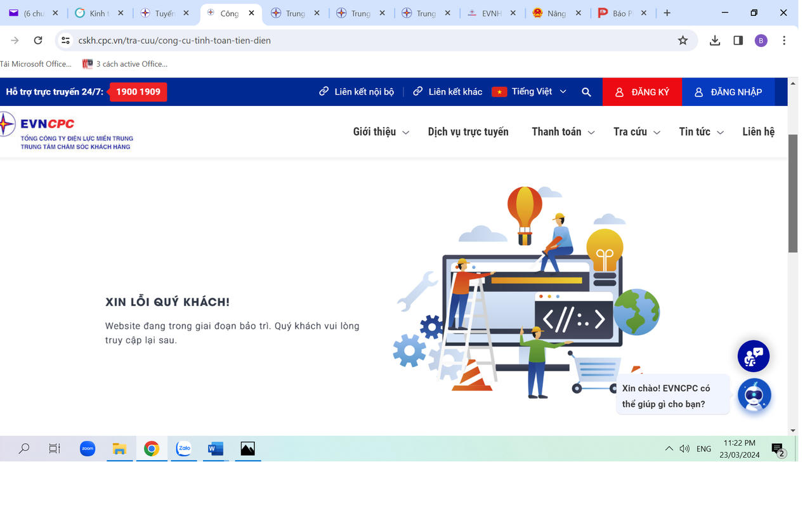This screenshot has width=812, height=511.
Task: Expand the Giới thiệu menu
Action: click(x=381, y=132)
